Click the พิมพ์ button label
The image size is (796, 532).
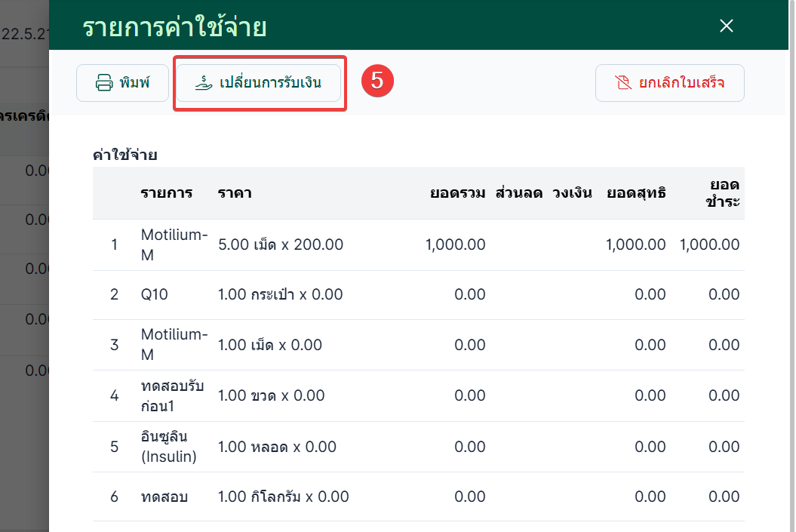tap(134, 81)
